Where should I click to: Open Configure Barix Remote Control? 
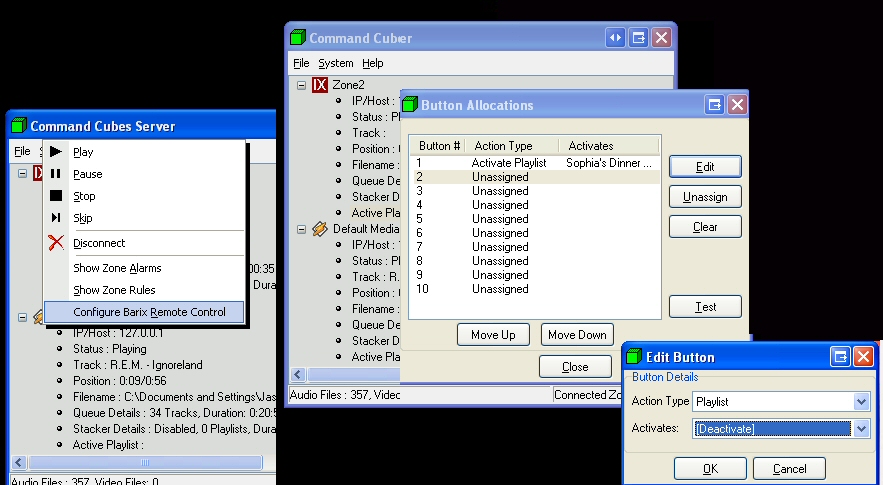coord(149,312)
